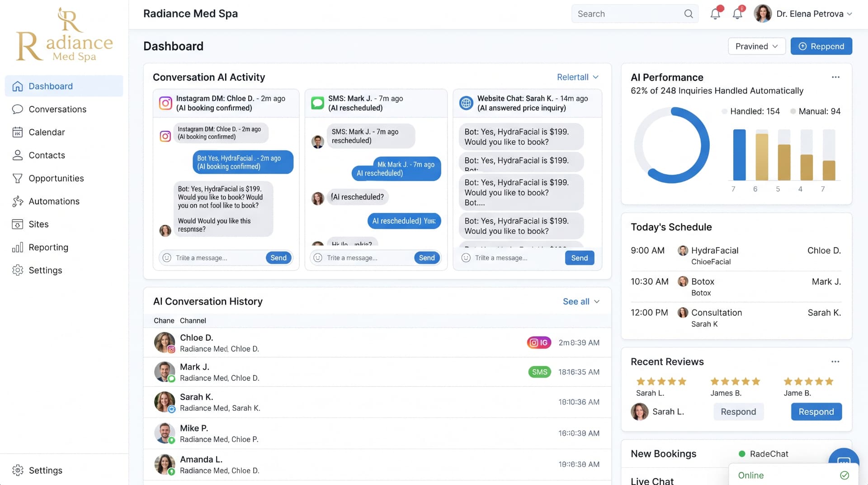868x485 pixels.
Task: Click the bottom Settings gear icon
Action: click(x=18, y=470)
